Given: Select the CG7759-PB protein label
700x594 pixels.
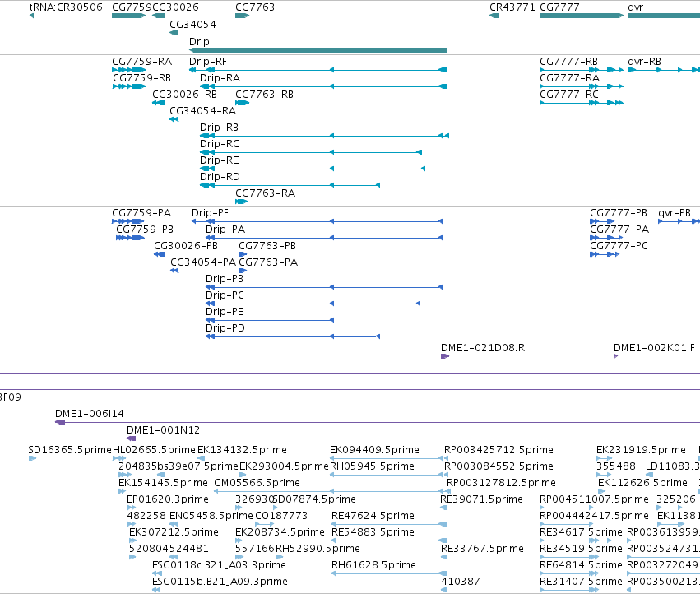Looking at the screenshot, I should click(145, 229).
